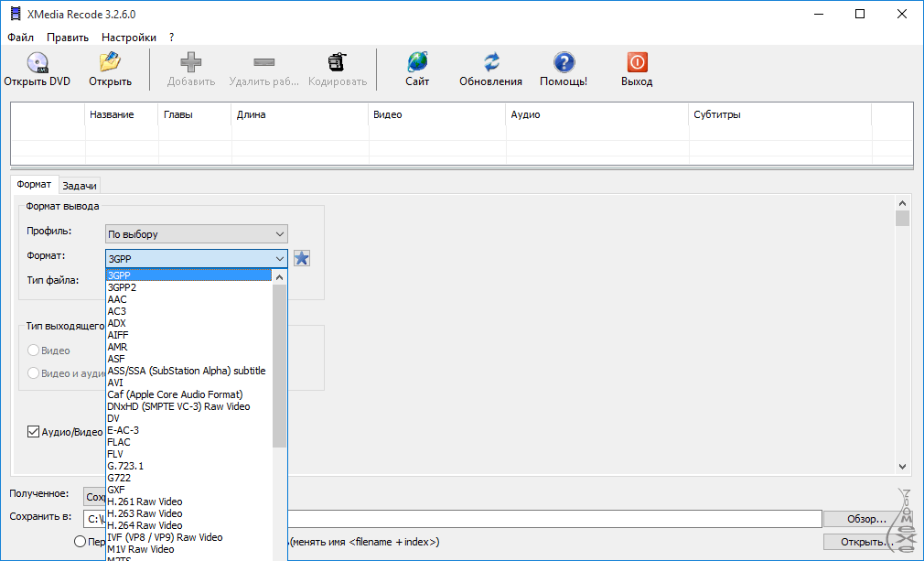Select G722 in the format list
The image size is (924, 561).
[188, 478]
